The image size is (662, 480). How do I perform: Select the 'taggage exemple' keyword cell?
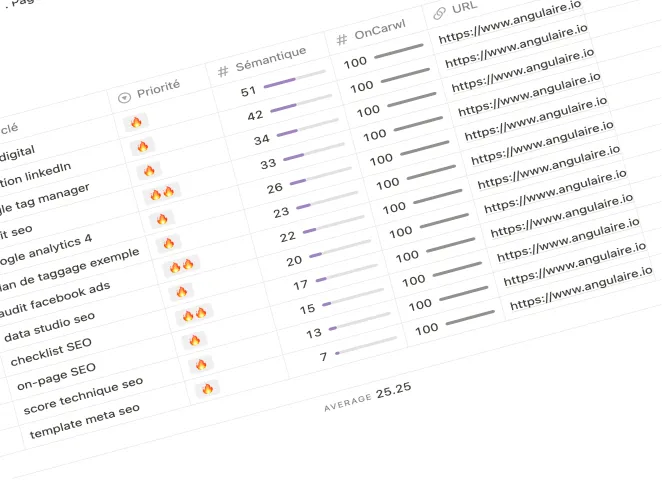point(69,271)
